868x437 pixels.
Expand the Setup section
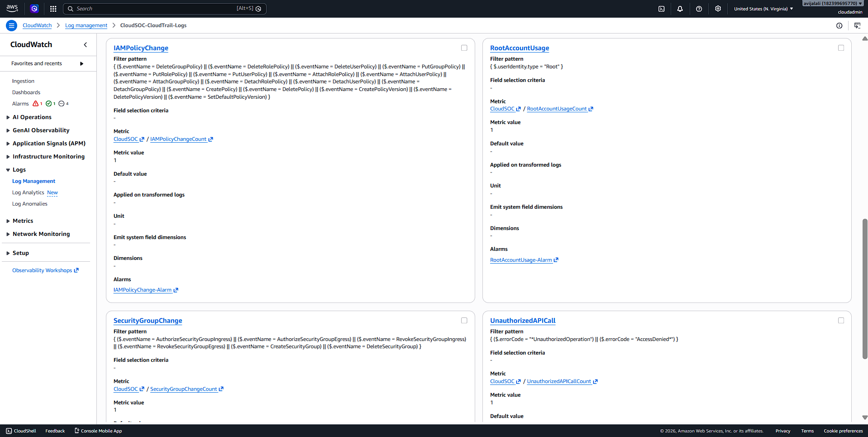click(x=8, y=253)
